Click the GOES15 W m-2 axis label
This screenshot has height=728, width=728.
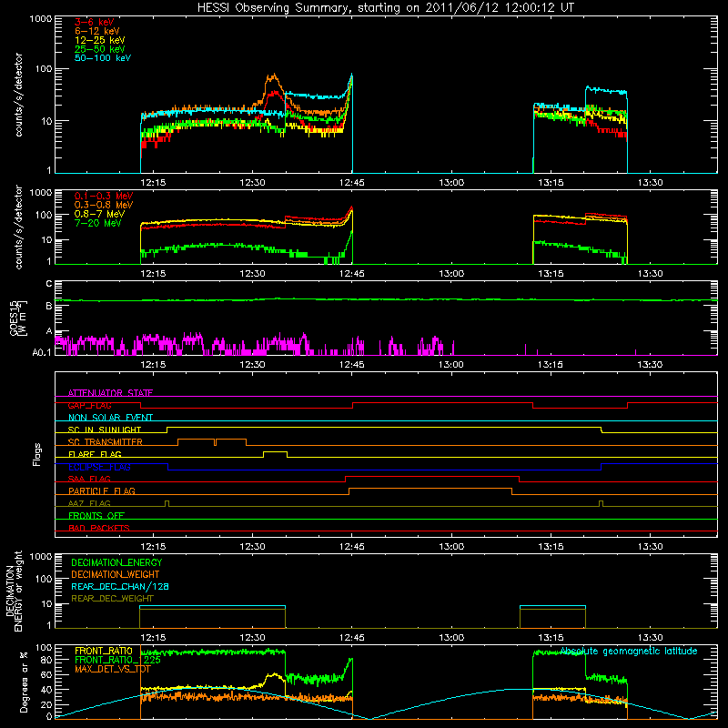(18, 318)
